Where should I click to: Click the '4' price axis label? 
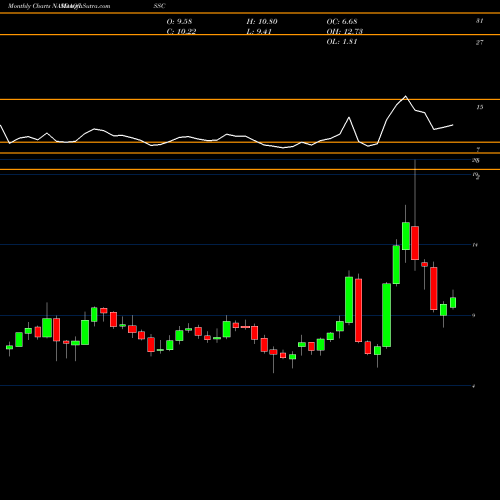474,386
